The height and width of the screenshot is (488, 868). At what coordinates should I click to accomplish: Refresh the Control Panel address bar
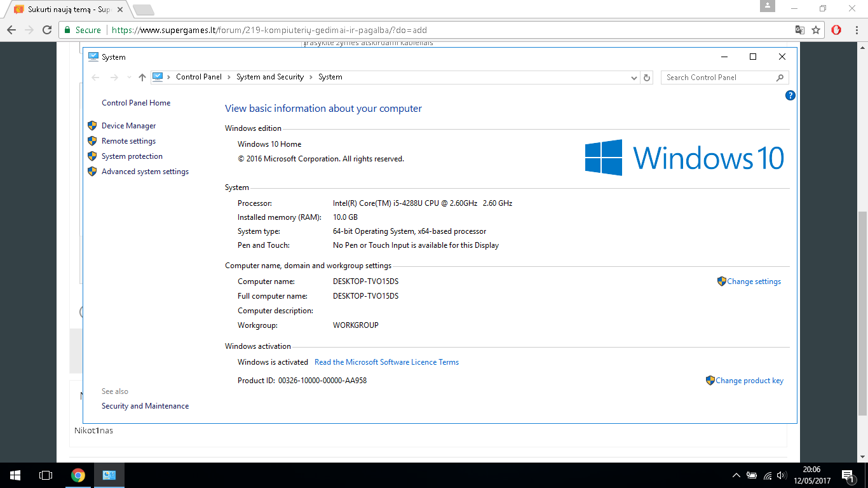[x=647, y=78]
